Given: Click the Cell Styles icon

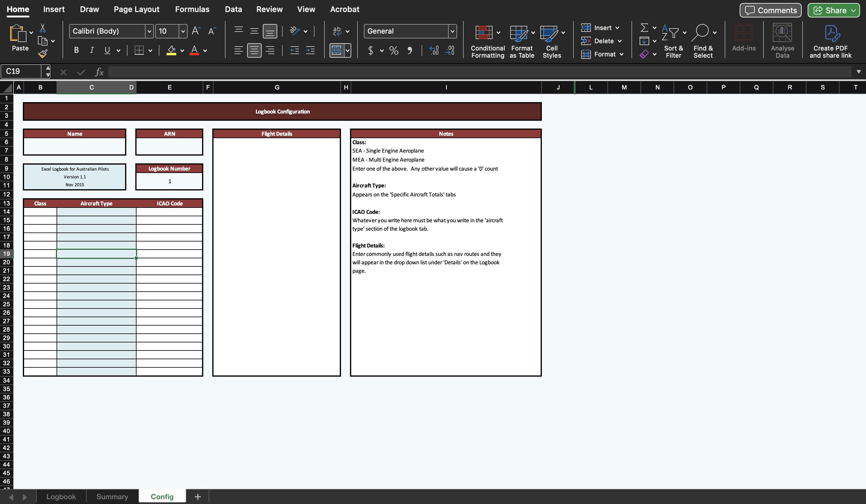Looking at the screenshot, I should click(551, 33).
